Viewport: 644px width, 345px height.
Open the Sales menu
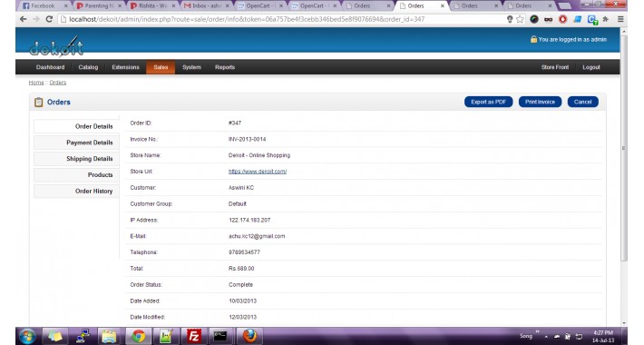coord(161,67)
